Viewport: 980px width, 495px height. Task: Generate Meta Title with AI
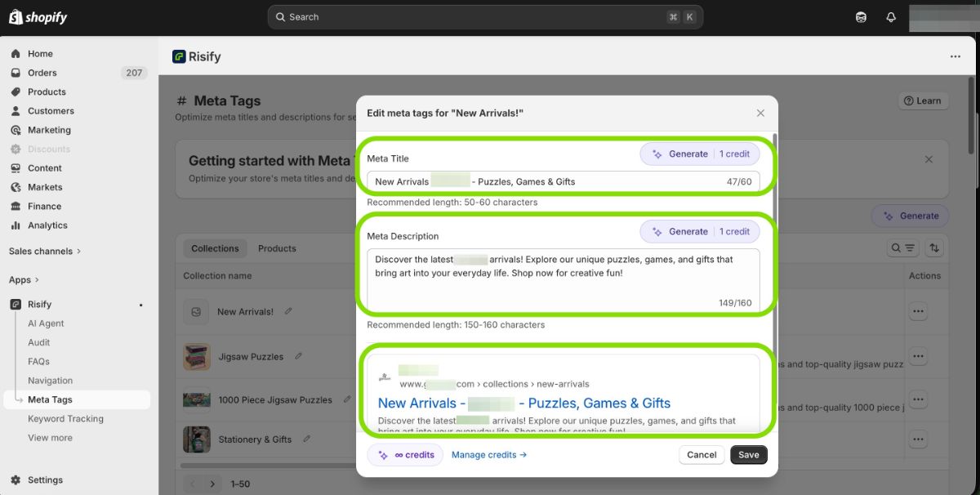[699, 154]
